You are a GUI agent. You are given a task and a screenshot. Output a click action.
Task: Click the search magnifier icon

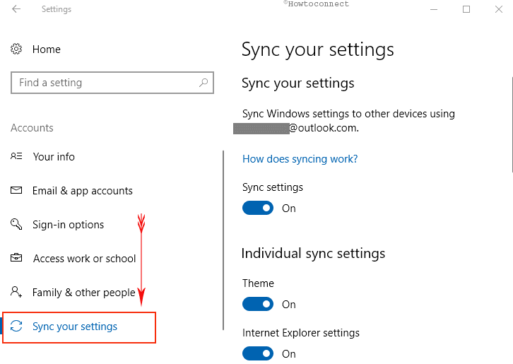pyautogui.click(x=203, y=82)
